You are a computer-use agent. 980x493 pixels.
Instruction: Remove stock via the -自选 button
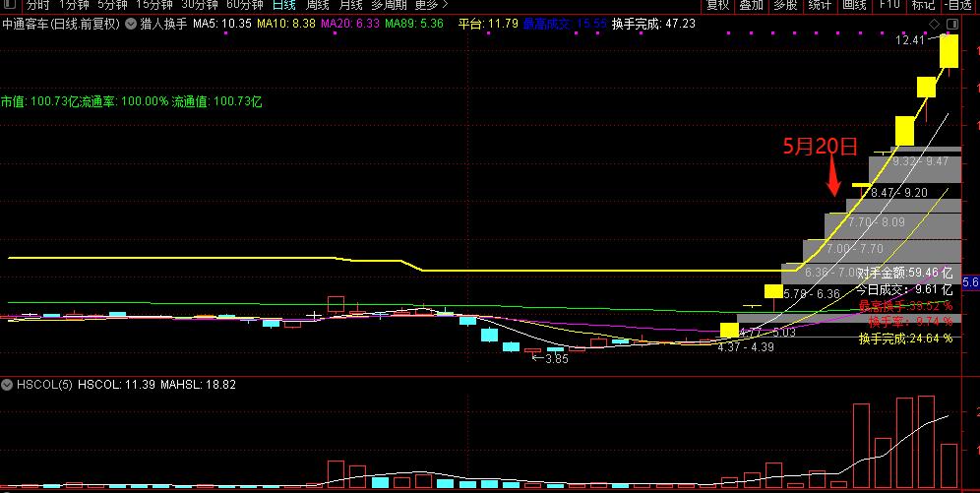(957, 5)
